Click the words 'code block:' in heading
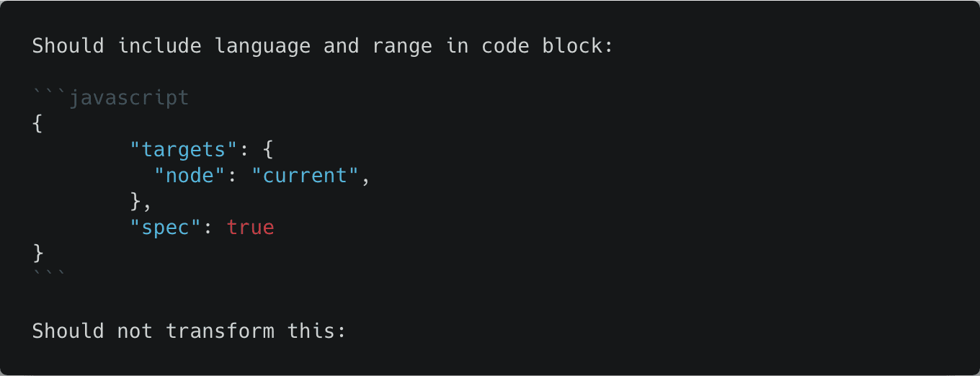The width and height of the screenshot is (980, 376). tap(547, 46)
